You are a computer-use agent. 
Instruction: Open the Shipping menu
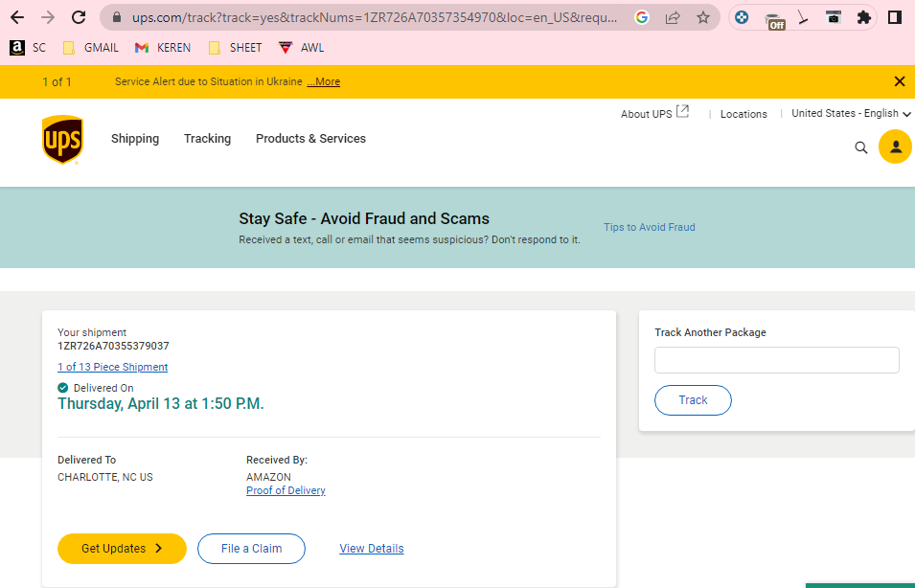click(135, 139)
